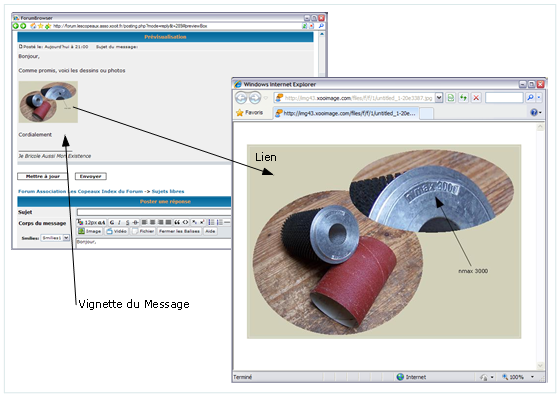This screenshot has width=559, height=396.
Task: Select the xooimage.com browser tab
Action: (346, 113)
